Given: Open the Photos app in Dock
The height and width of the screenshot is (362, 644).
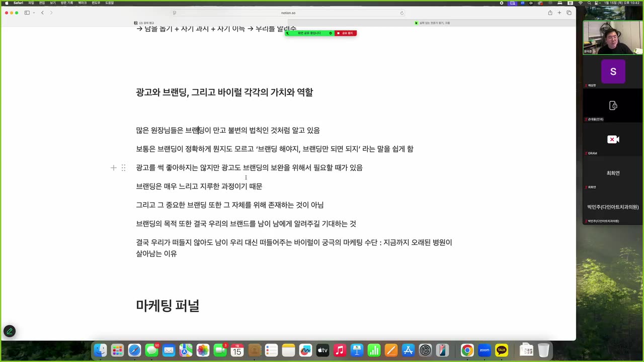Looking at the screenshot, I should point(203,350).
